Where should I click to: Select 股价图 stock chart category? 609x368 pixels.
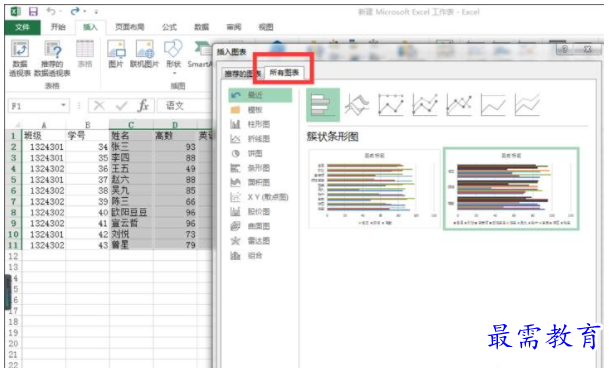260,211
